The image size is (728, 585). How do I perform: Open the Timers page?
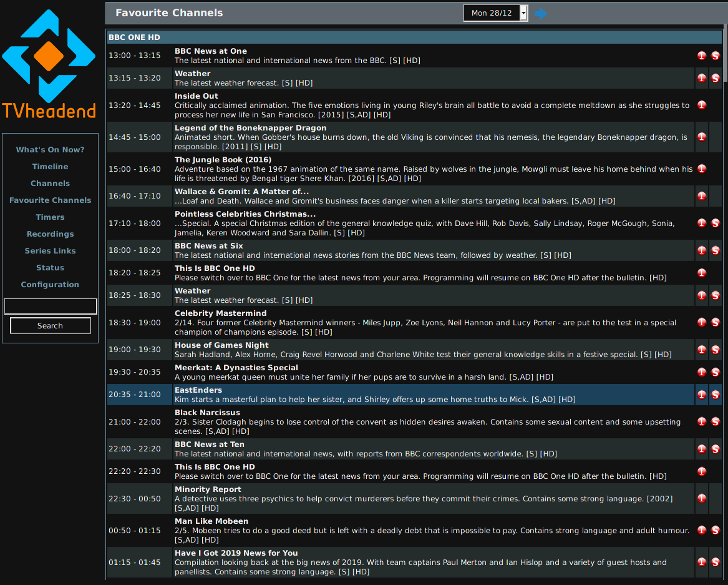pyautogui.click(x=50, y=217)
